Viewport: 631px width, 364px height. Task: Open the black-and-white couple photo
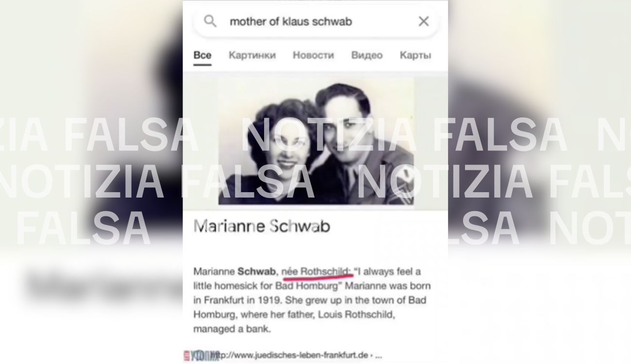pos(316,141)
